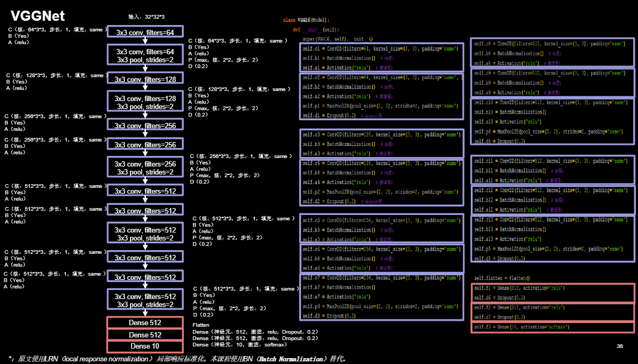Screen dimensions: 638x364
Task: Select the first "3x3 conv, filters=64" block
Action: (145, 31)
